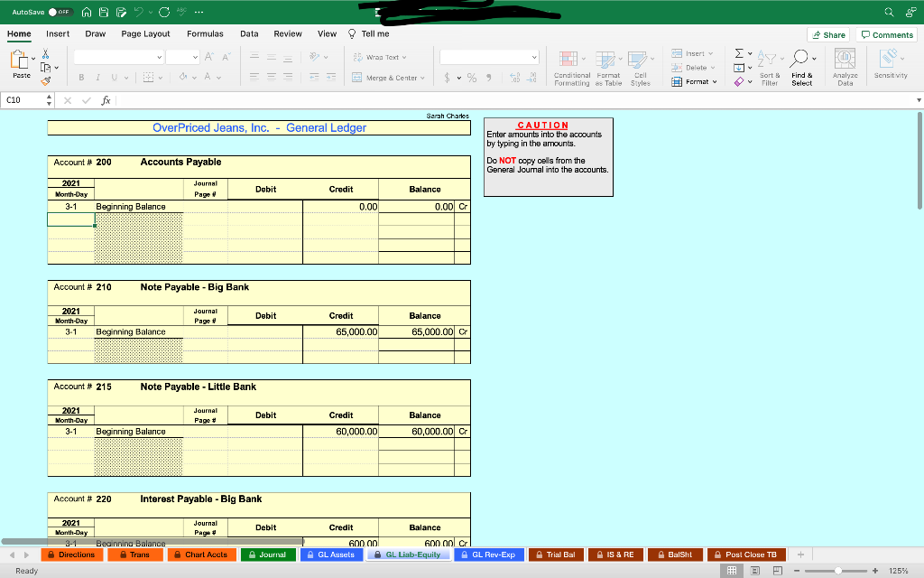Switch to the Formulas ribbon tab
This screenshot has height=578, width=924.
tap(205, 33)
